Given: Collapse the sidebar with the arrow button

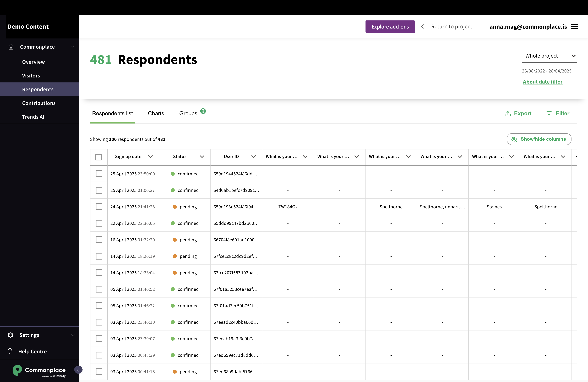Looking at the screenshot, I should [78, 369].
